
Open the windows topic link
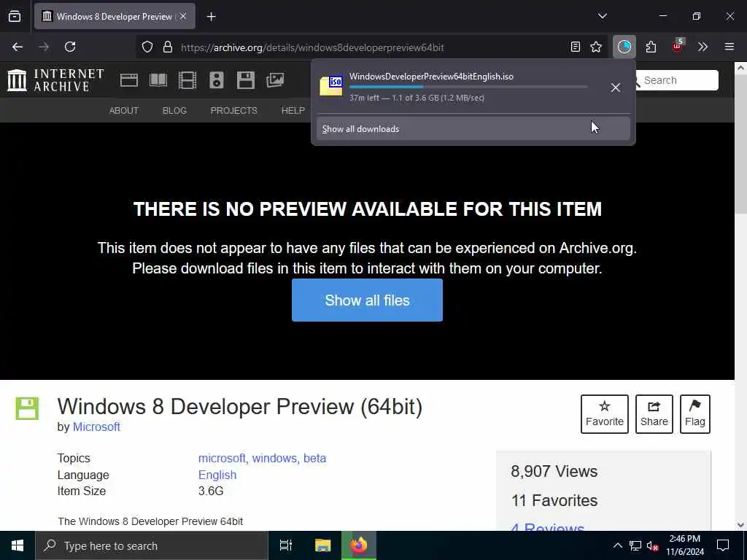tap(274, 458)
